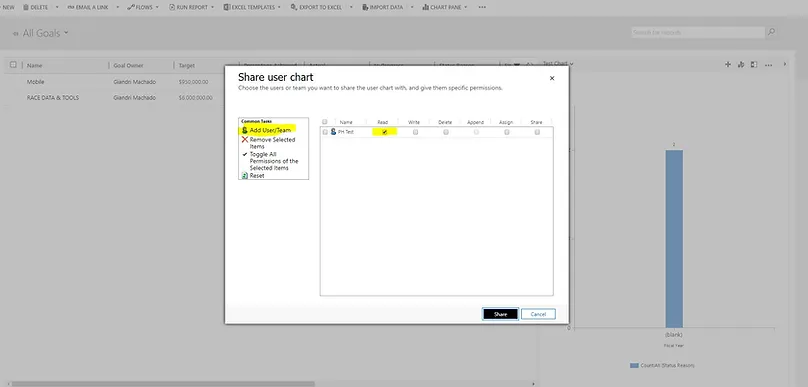Enable Assign permission for PH Test
808x387 pixels.
[x=507, y=132]
